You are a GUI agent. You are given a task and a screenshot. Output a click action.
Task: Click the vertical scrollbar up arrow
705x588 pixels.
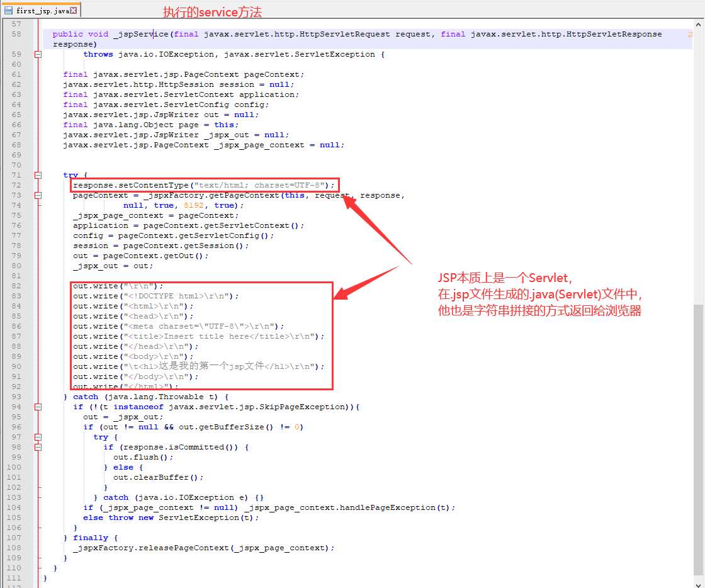698,25
